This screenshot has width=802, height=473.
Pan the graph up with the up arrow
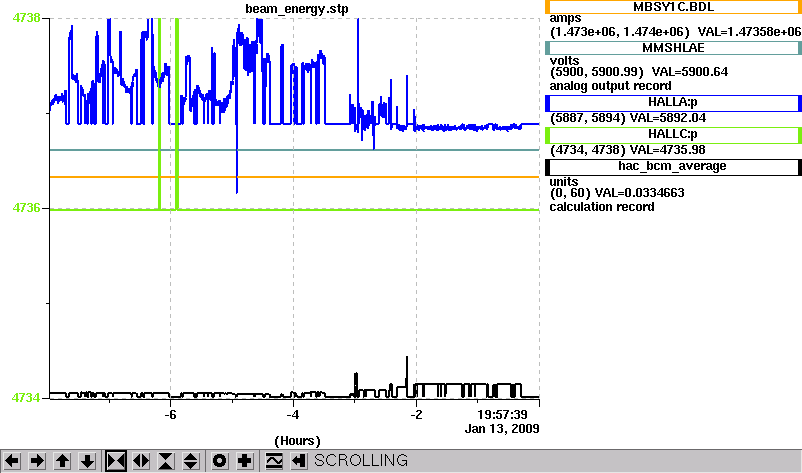click(62, 461)
